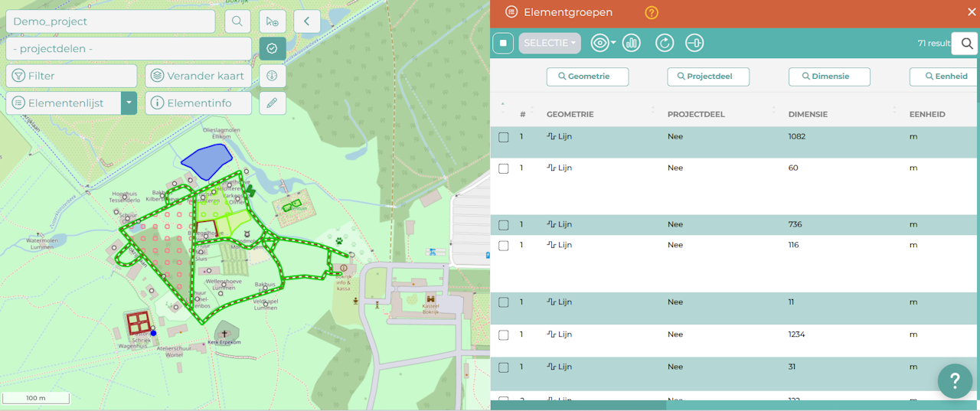
Task: Click the pencil edit icon
Action: pos(273,103)
